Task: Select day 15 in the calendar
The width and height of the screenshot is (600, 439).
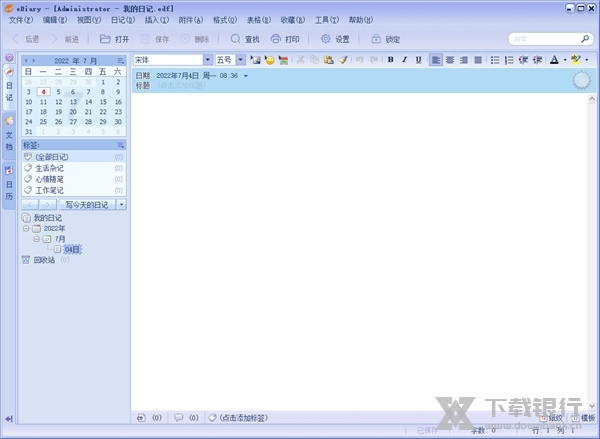Action: coord(103,102)
